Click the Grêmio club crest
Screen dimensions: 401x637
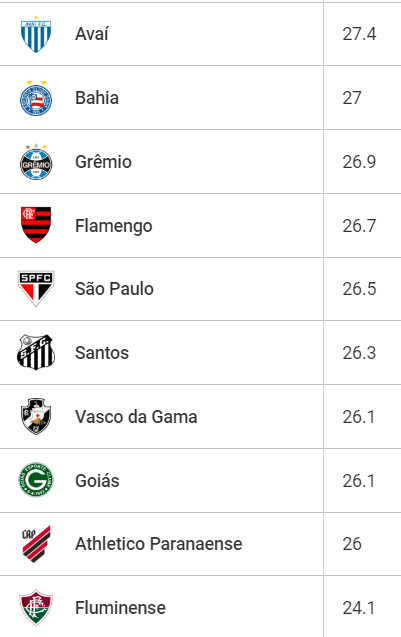[x=36, y=162]
